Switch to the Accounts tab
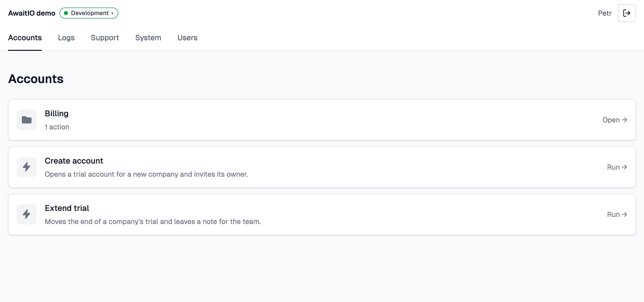Screen dimensions: 644x302 25,38
